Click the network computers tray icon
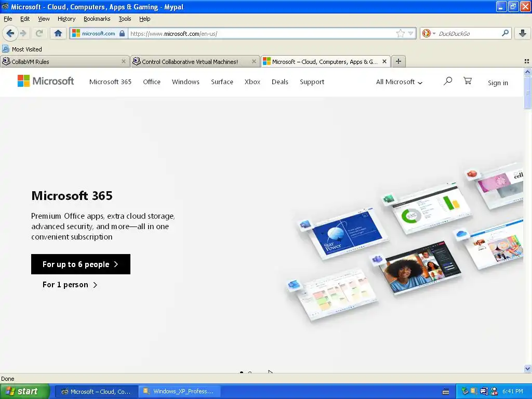Viewport: 532px width, 399px height. click(x=484, y=391)
